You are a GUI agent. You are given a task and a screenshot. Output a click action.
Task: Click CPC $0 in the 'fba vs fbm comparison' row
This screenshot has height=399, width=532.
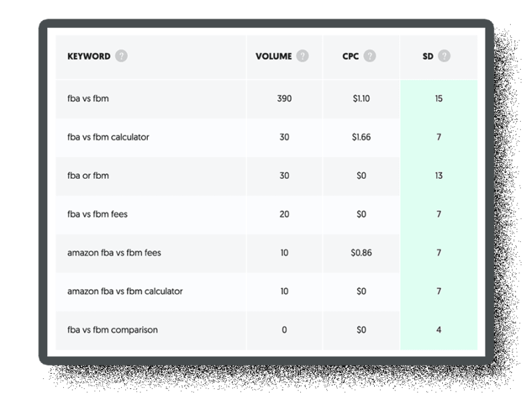362,330
